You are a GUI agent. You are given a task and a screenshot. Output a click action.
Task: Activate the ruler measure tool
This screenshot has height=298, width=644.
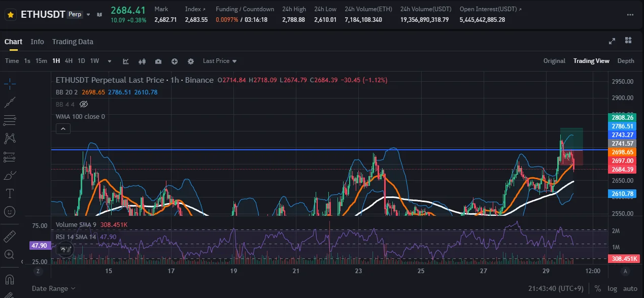[10, 237]
